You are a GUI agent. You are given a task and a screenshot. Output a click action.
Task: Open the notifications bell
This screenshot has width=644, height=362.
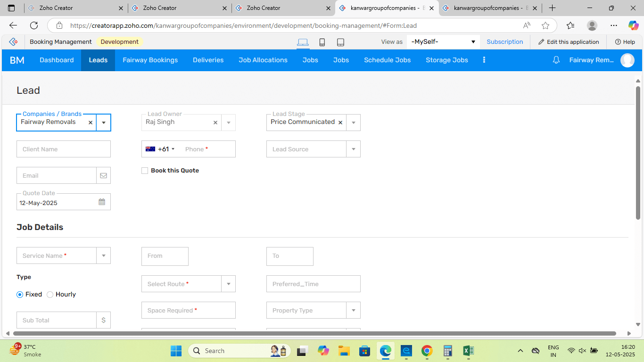click(556, 60)
